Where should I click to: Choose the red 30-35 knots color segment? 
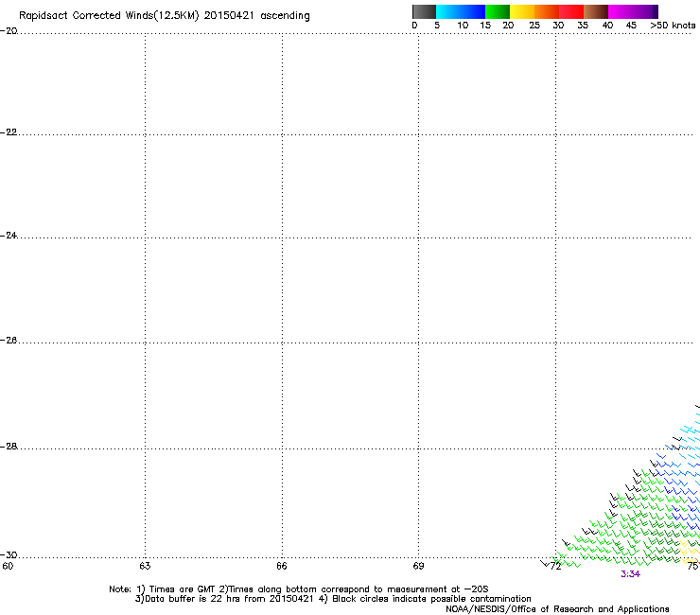click(x=571, y=11)
